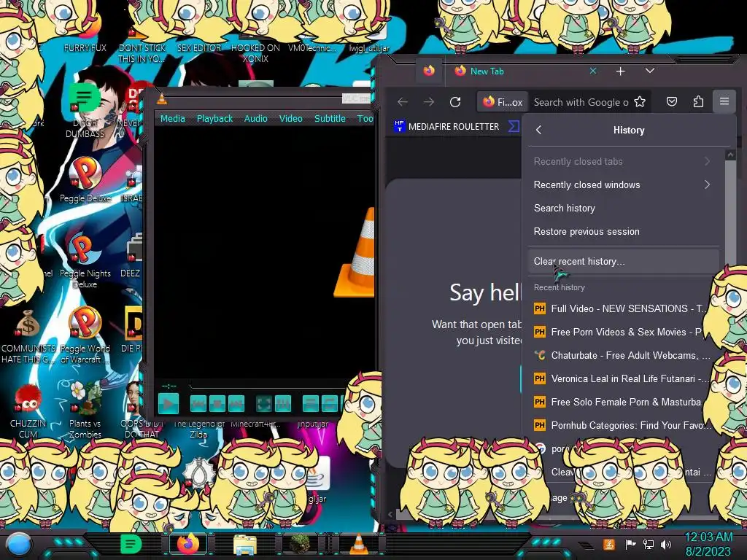This screenshot has width=747, height=560.
Task: Choose Search history in History panel
Action: click(x=623, y=208)
